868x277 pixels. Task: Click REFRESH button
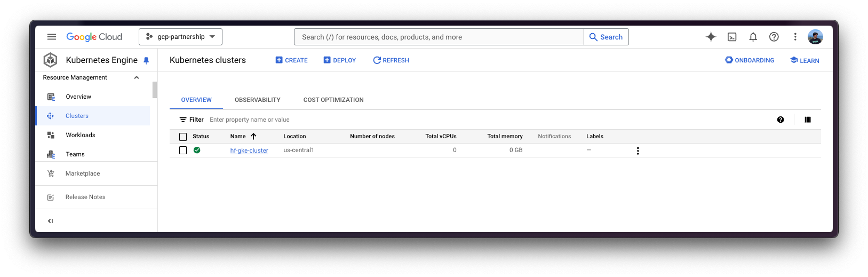[x=391, y=60]
